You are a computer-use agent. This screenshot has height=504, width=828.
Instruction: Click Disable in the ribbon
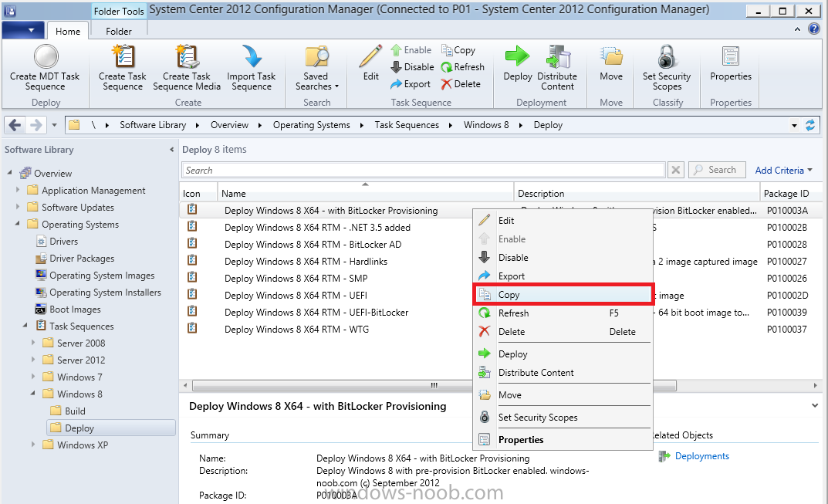click(x=412, y=67)
